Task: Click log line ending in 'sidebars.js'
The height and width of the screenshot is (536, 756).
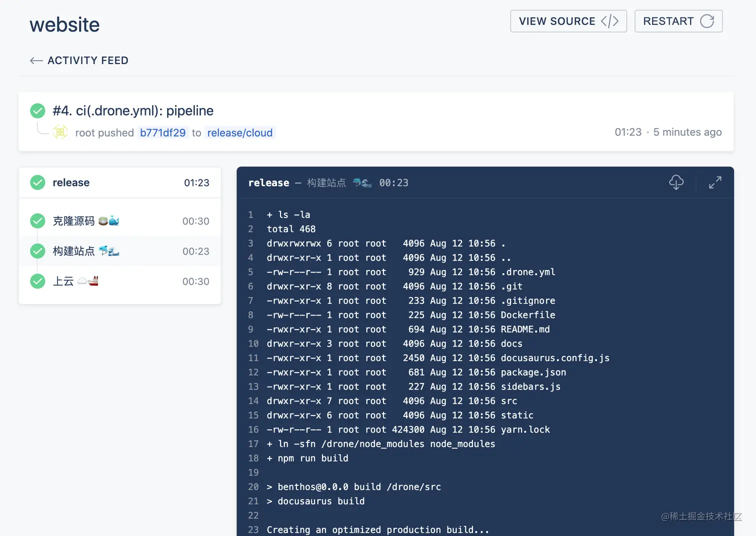Action: point(413,386)
